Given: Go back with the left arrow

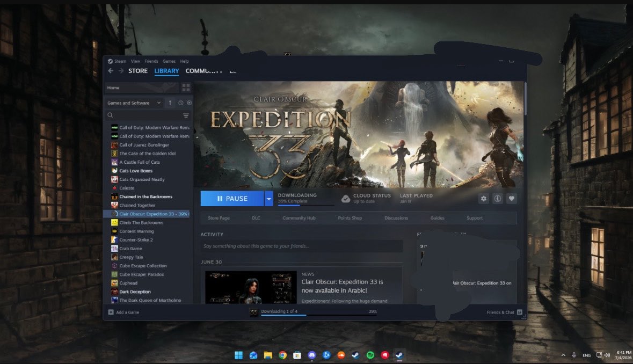Looking at the screenshot, I should pyautogui.click(x=111, y=71).
